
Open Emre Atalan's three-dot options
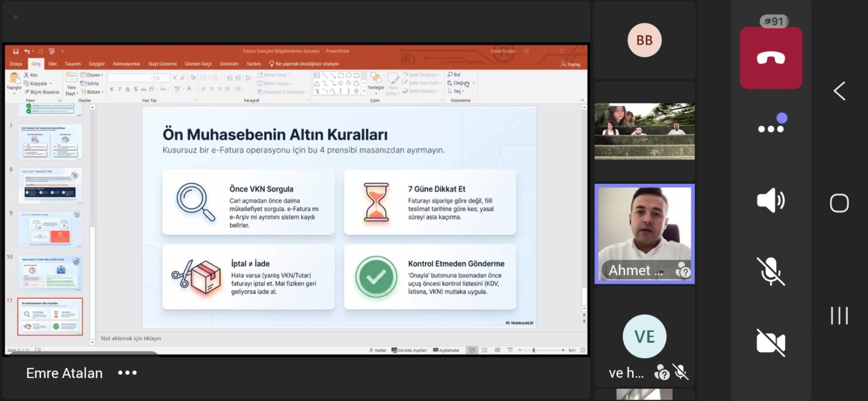(127, 373)
